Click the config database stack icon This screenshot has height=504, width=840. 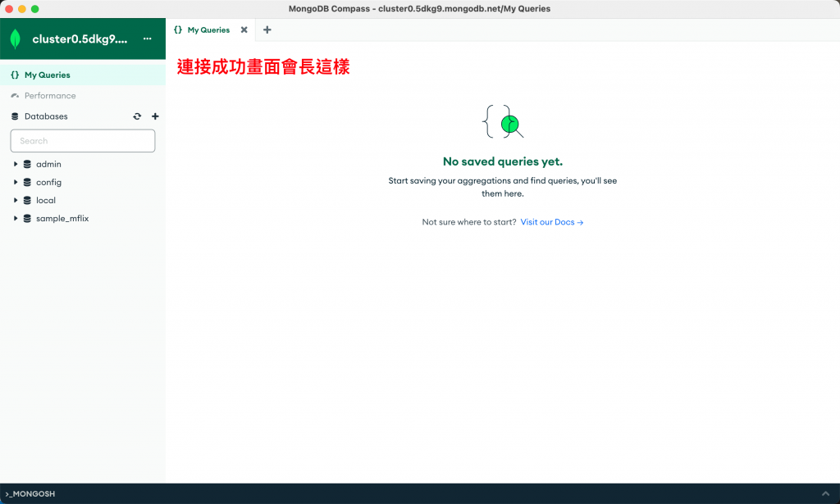click(27, 183)
